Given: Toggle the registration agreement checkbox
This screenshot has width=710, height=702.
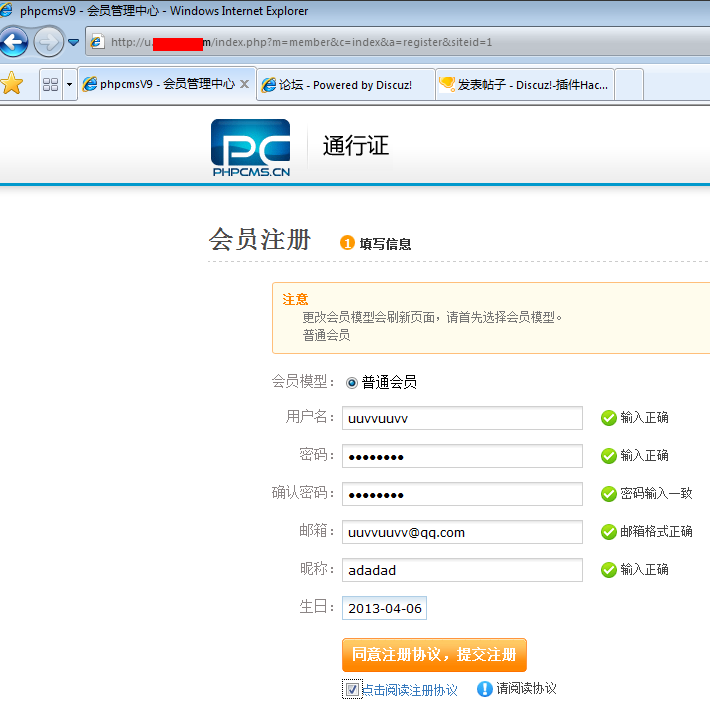Looking at the screenshot, I should pos(352,689).
